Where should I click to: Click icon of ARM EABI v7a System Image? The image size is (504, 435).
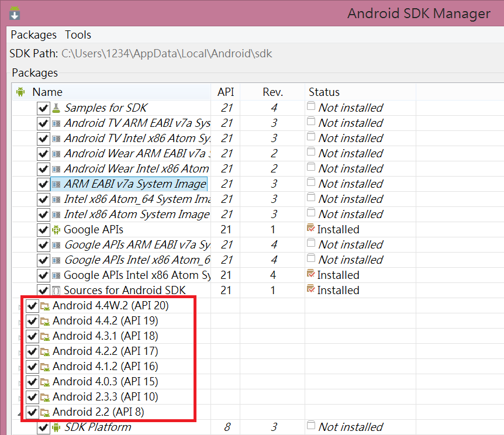pyautogui.click(x=56, y=184)
